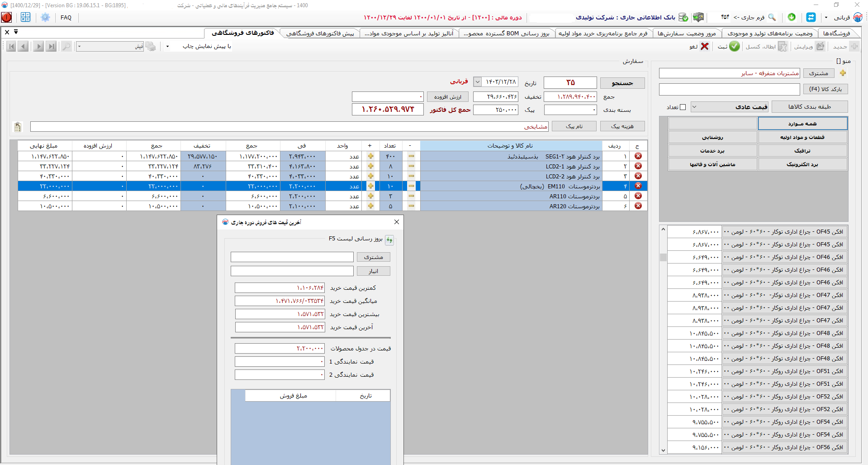Select the ترافیک category button
Screen dimensions: 868x465
(802, 151)
